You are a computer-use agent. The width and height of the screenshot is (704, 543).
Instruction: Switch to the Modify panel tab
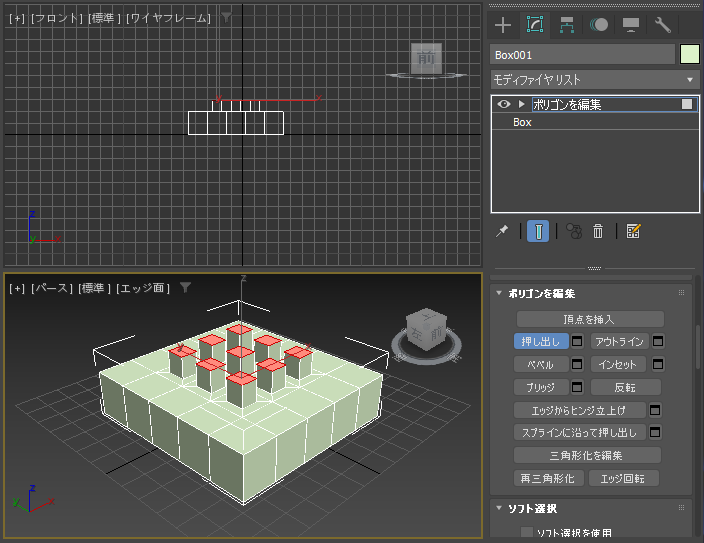point(535,24)
